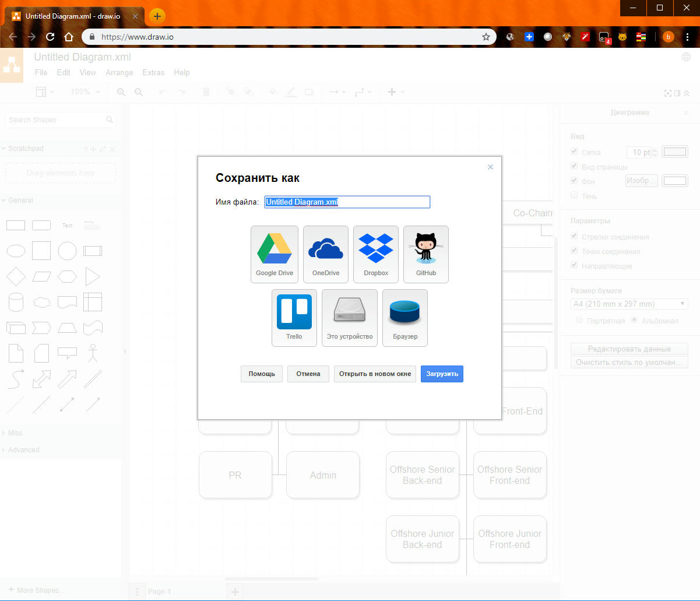The image size is (700, 601).
Task: Click the fullscreen icon at toolbar right
Action: pyautogui.click(x=668, y=93)
